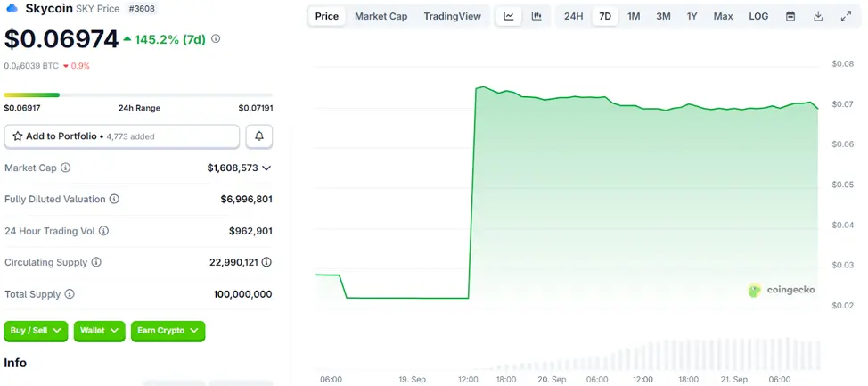
Task: Select the 24H time range
Action: coord(574,16)
